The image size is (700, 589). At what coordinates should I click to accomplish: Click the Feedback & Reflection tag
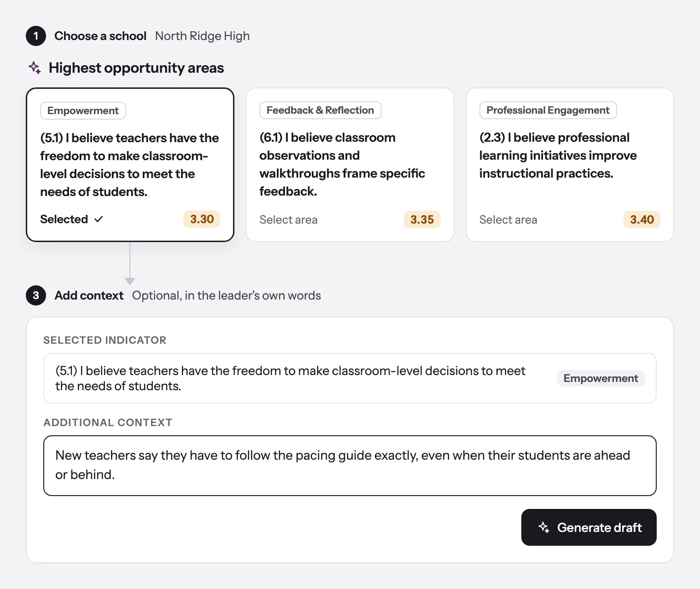coord(320,110)
